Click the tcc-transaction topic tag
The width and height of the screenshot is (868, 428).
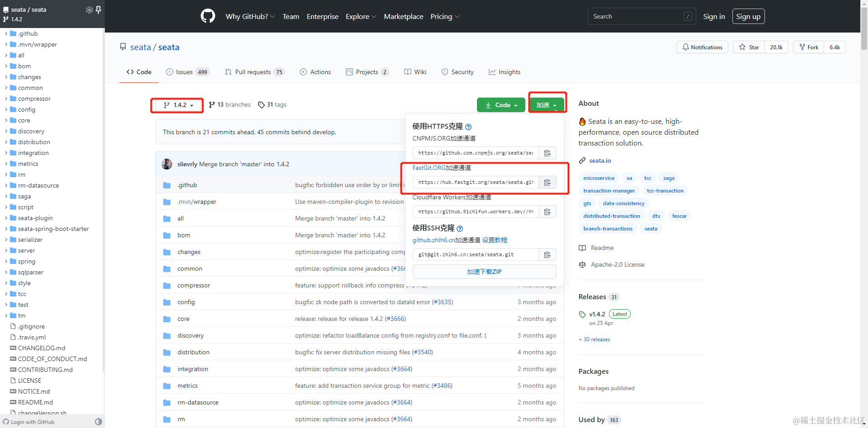(665, 191)
